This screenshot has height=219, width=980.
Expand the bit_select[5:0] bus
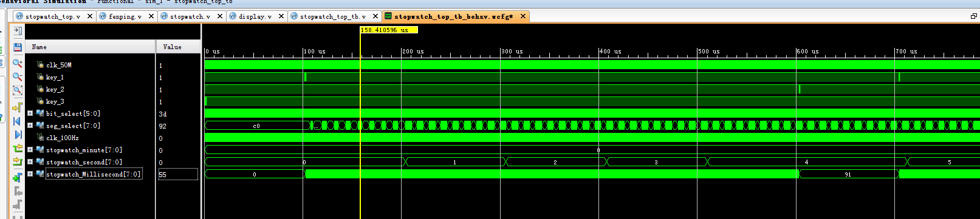30,113
